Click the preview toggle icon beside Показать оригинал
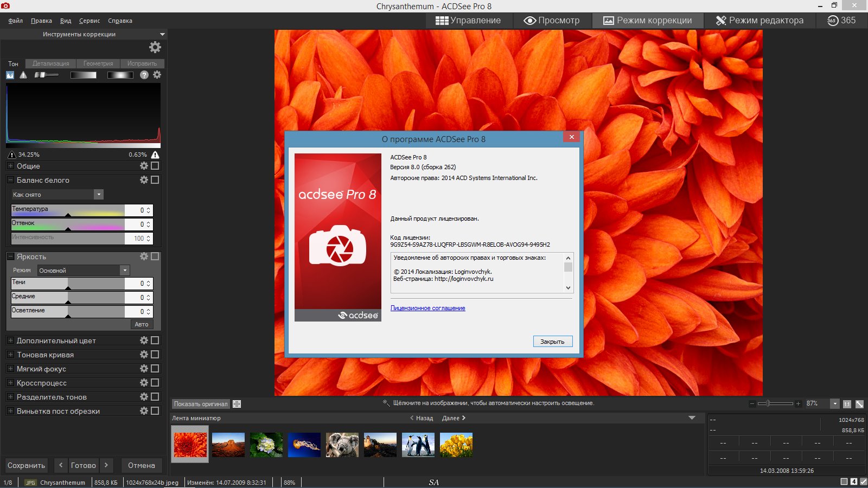 click(x=237, y=404)
